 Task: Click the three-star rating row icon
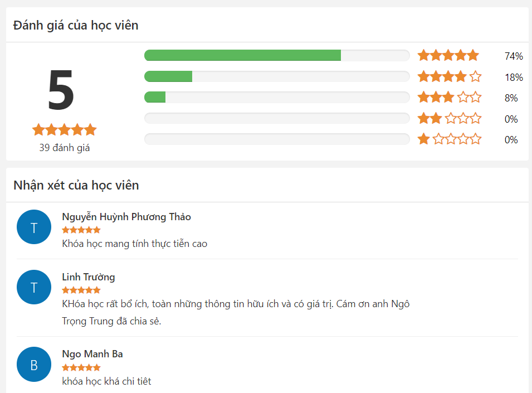(x=449, y=98)
